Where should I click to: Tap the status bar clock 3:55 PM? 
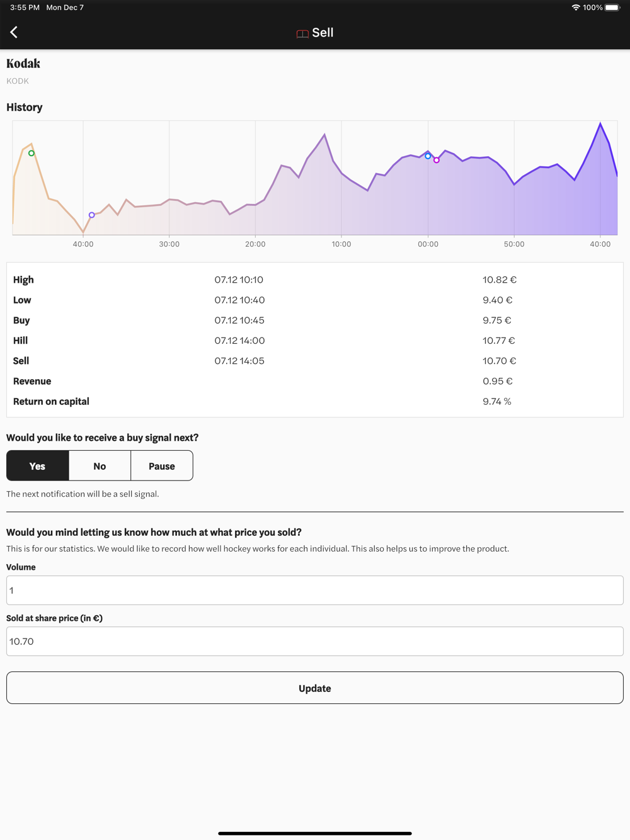[x=25, y=8]
